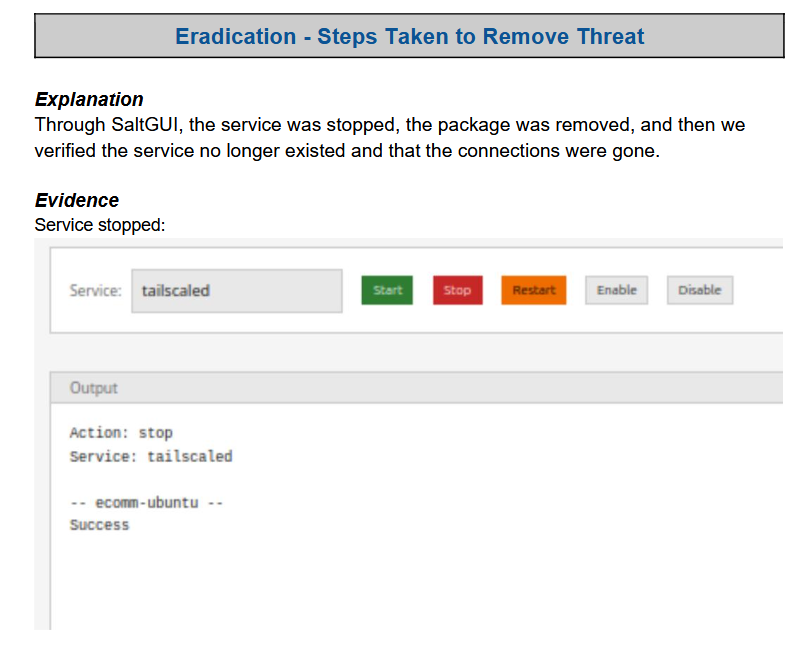Screen dimensions: 811x664
Task: Click the red Stop button
Action: point(458,290)
